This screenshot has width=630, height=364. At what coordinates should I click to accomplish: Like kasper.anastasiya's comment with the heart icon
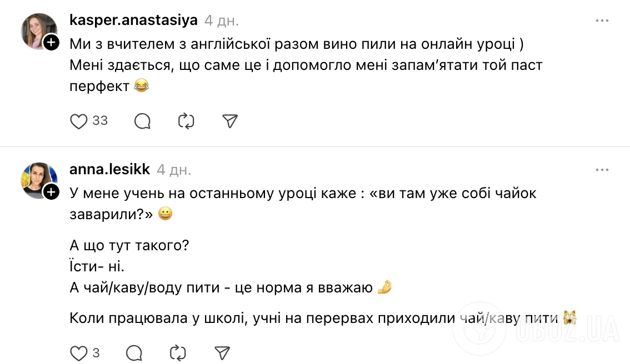click(x=78, y=120)
